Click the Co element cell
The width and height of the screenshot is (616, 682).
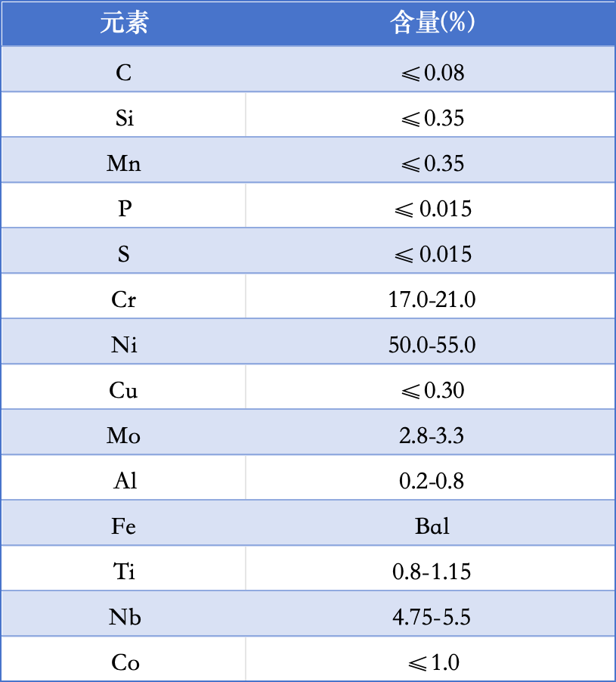click(124, 662)
